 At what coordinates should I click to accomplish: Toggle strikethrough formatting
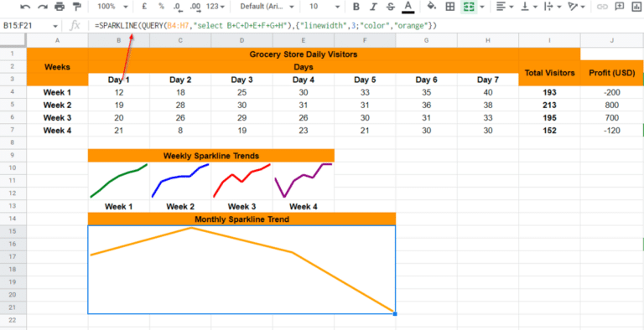(391, 7)
